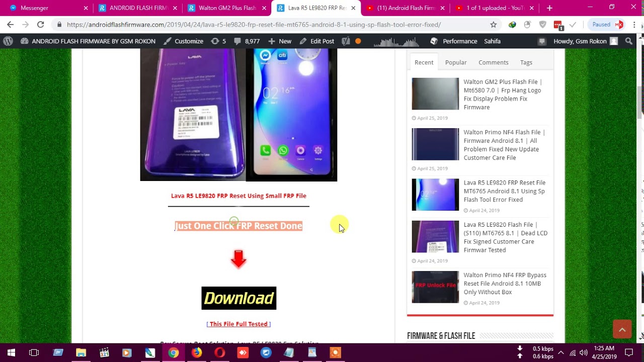Open the Walton Primo NF4 Flash File post link

(504, 145)
